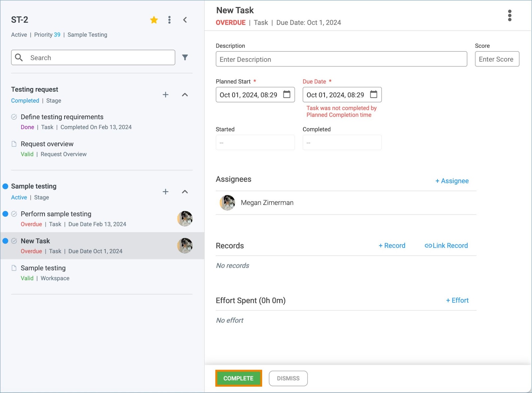The image size is (532, 393).
Task: Open Planned Start calendar picker
Action: tap(287, 94)
